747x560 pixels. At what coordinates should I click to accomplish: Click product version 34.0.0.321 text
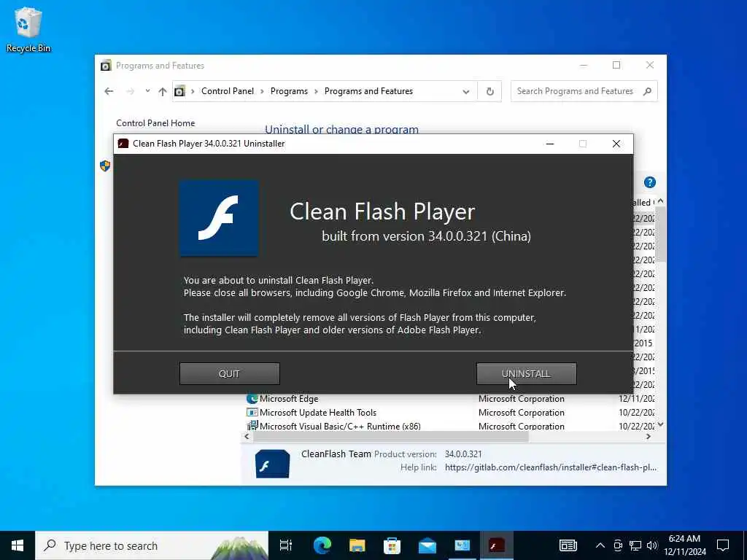(x=463, y=454)
